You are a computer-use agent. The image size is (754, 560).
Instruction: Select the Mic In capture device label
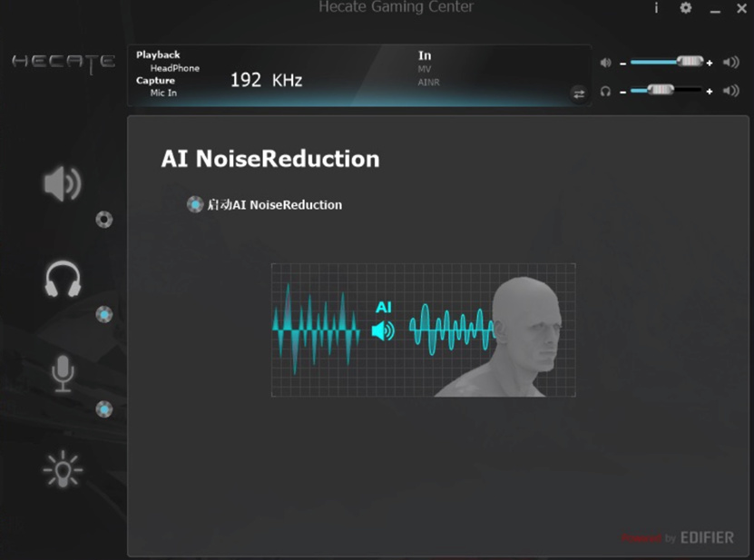click(x=163, y=93)
